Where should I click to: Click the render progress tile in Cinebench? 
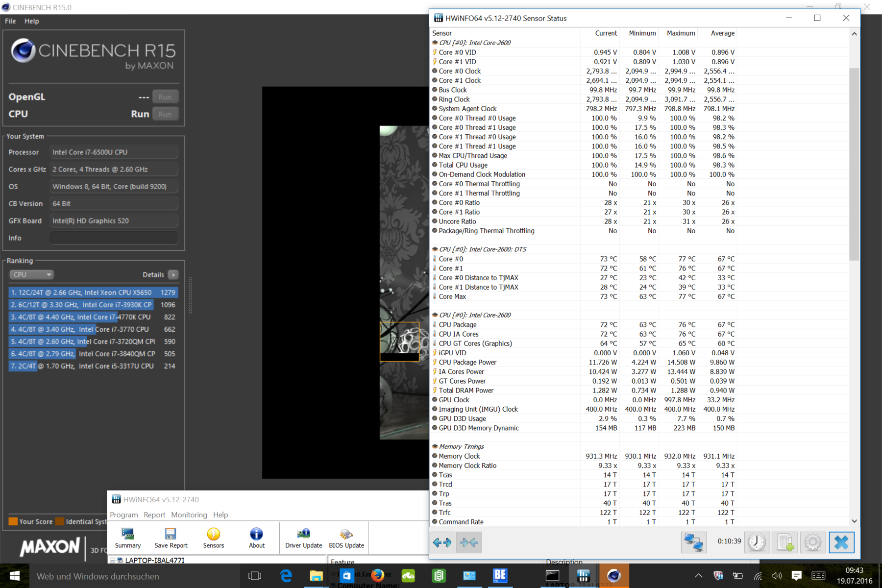point(399,342)
